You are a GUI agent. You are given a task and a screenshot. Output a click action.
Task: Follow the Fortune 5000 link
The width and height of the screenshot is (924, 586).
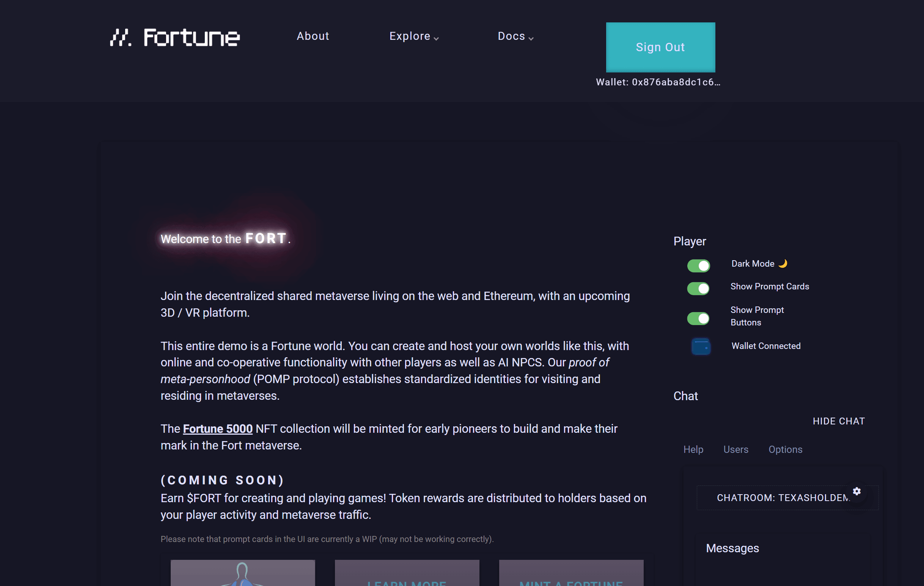(218, 429)
